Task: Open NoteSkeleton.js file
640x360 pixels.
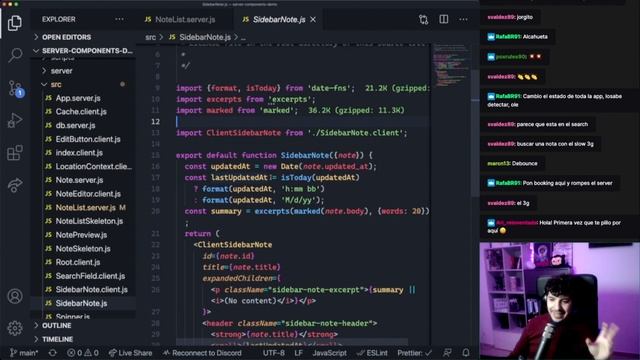Action: [83, 249]
